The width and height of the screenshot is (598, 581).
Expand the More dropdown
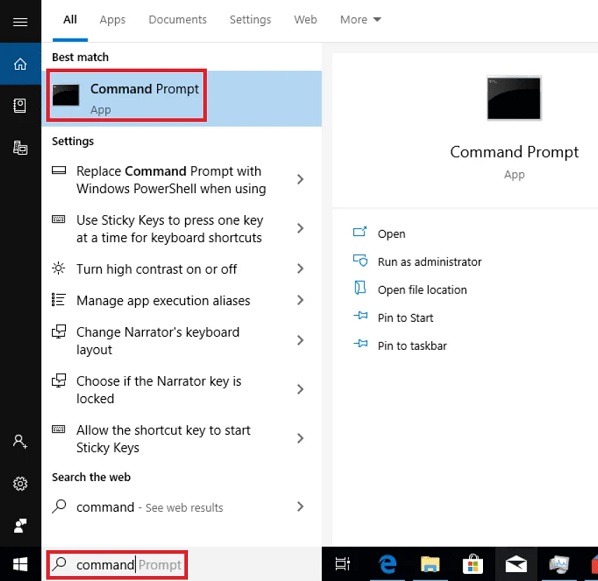coord(360,19)
